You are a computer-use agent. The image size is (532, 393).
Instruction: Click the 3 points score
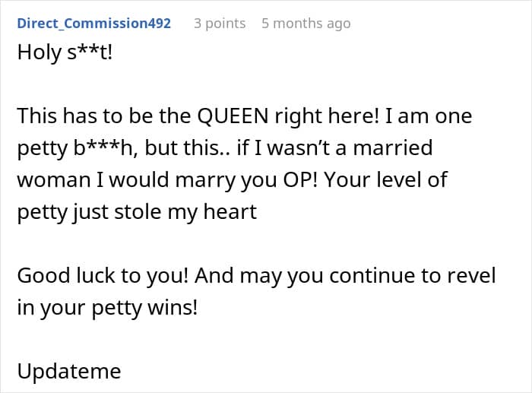(x=219, y=24)
